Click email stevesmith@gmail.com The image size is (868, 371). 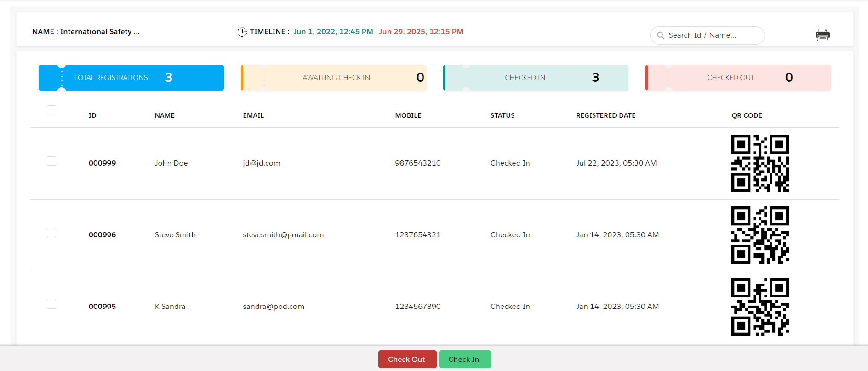[x=283, y=235]
